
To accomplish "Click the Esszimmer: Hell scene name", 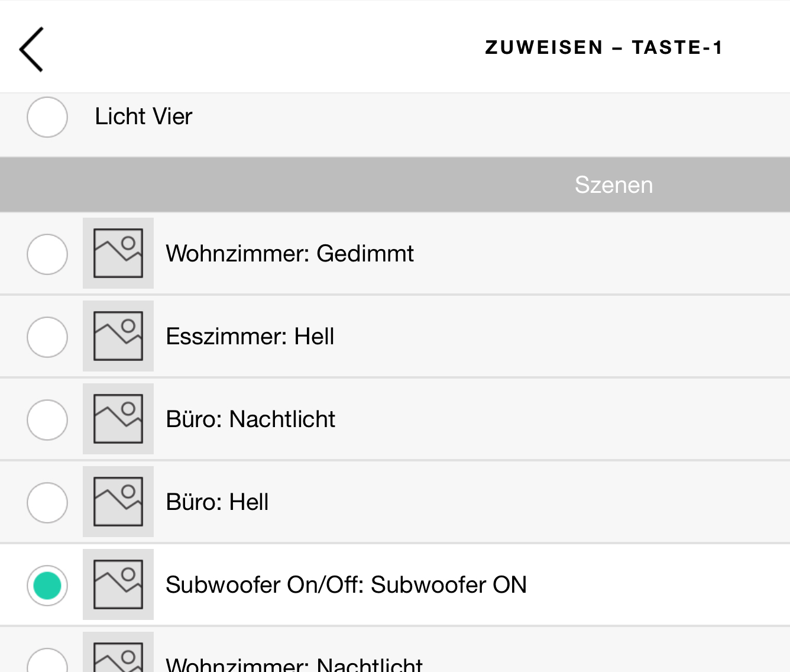I will [250, 337].
